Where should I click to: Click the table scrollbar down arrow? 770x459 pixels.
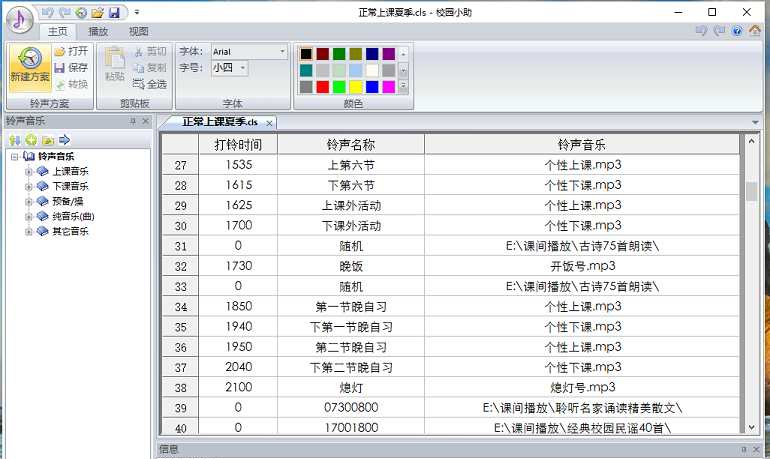click(x=751, y=428)
